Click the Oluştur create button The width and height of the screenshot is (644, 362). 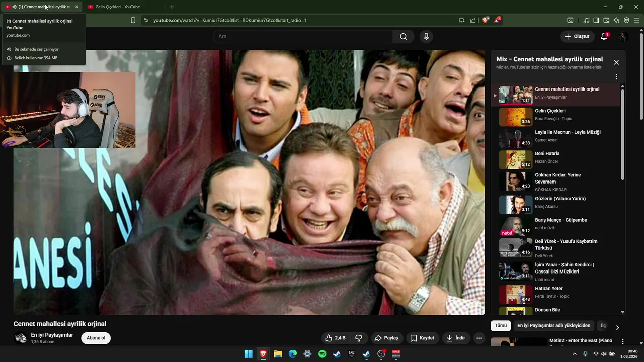pyautogui.click(x=577, y=36)
